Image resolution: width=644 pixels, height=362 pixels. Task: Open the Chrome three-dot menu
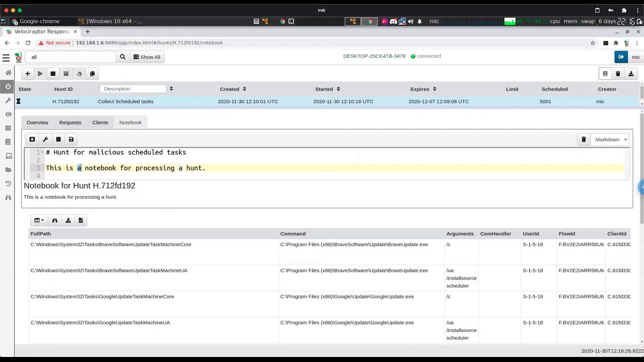(x=637, y=43)
